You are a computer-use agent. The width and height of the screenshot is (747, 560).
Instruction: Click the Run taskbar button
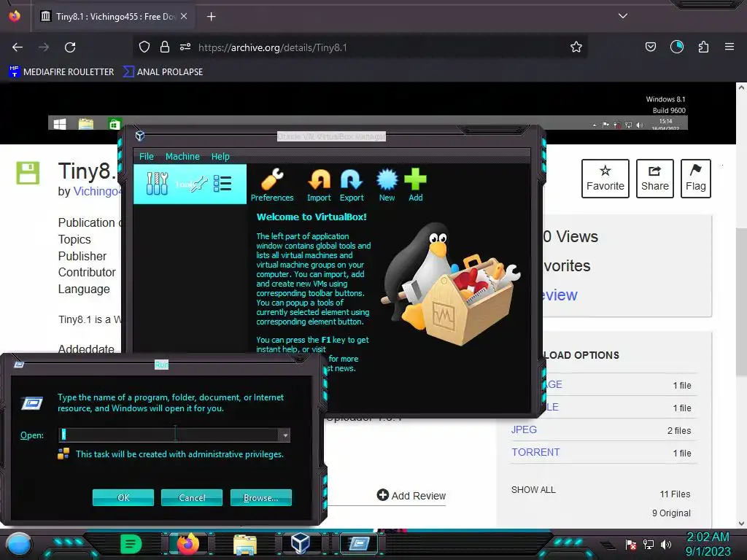click(359, 543)
